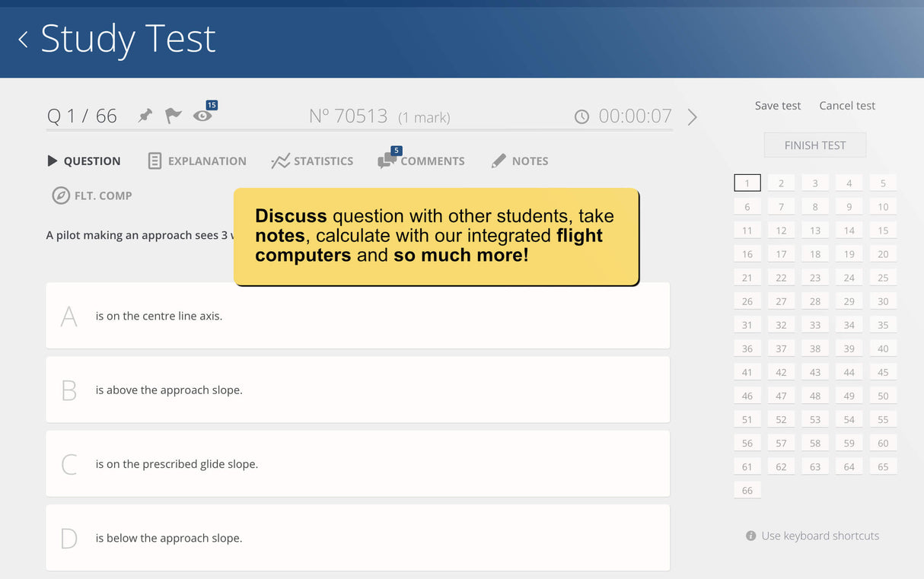Choose answer B: above the approach slope
Viewport: 924px width, 579px height.
358,390
